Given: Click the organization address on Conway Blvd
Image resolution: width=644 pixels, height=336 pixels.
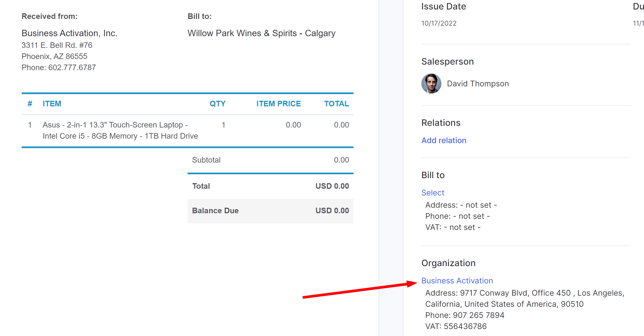Looking at the screenshot, I should (525, 298).
